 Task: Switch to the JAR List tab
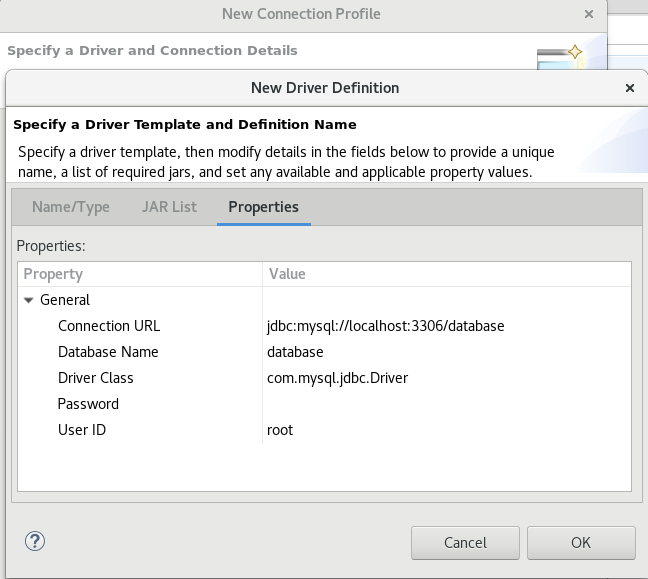(x=169, y=207)
